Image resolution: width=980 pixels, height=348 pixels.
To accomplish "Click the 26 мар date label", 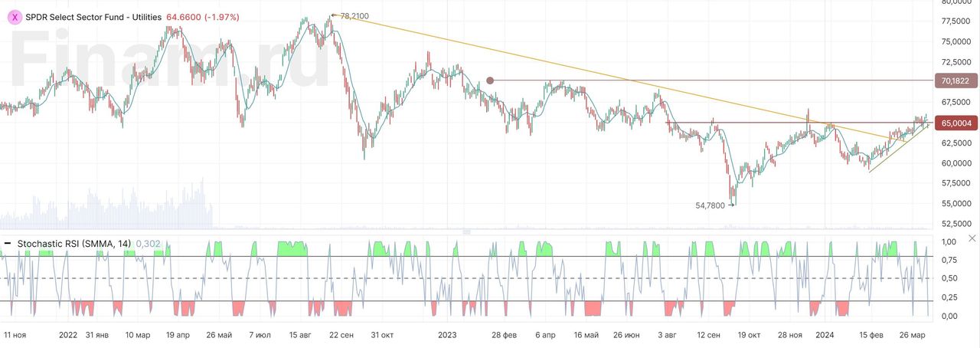I will pos(912,335).
